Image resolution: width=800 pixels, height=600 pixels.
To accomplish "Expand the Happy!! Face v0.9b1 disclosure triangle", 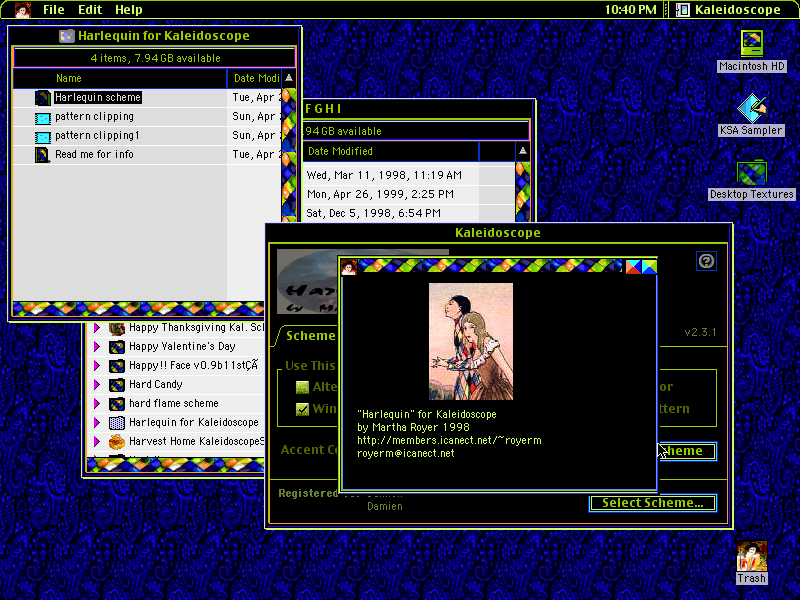I will pos(96,366).
